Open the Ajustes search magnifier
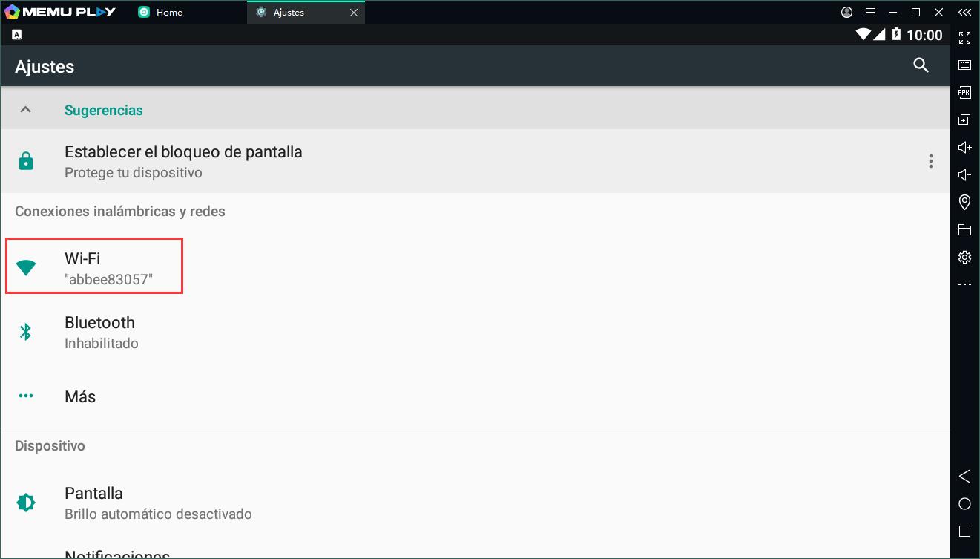Viewport: 980px width, 559px height. point(921,65)
